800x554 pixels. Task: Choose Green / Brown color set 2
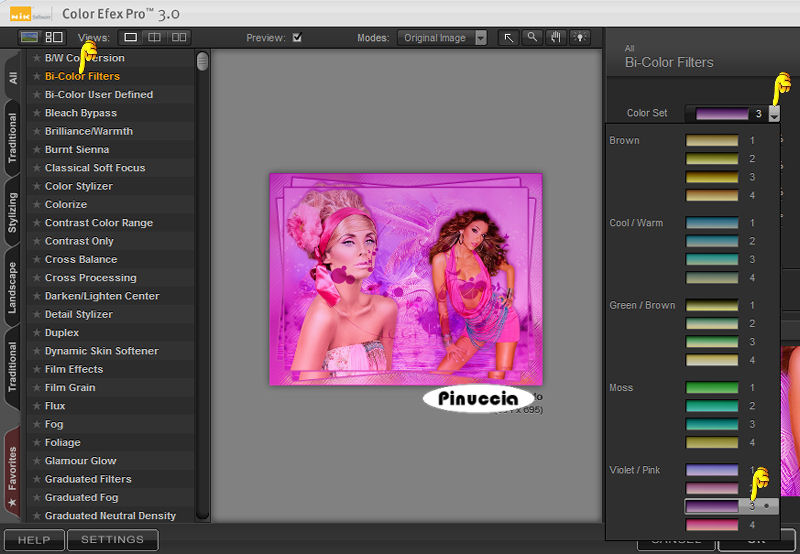712,323
